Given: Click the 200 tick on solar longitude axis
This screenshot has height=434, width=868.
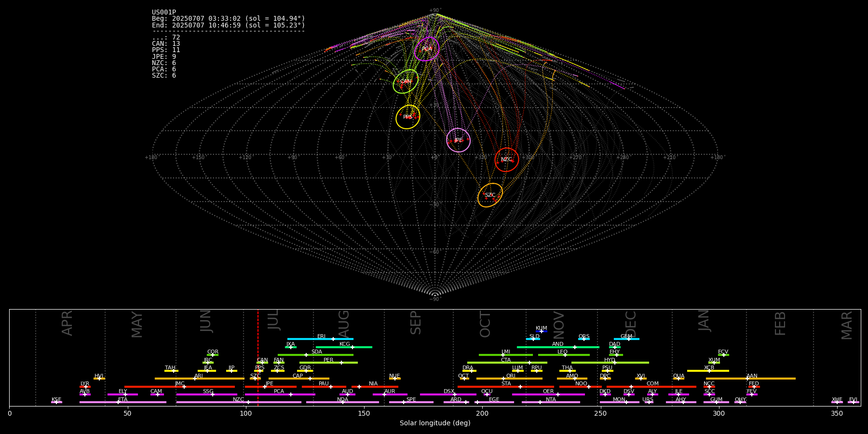Looking at the screenshot, I should pos(482,413).
